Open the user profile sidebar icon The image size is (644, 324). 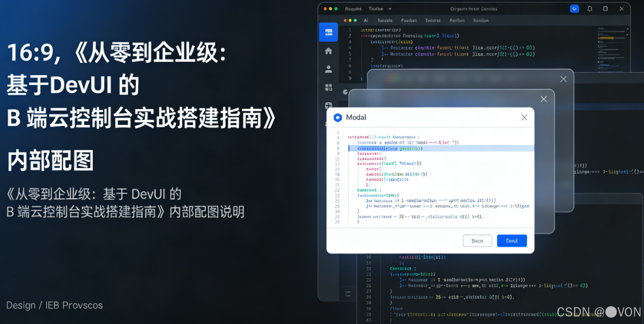click(328, 69)
